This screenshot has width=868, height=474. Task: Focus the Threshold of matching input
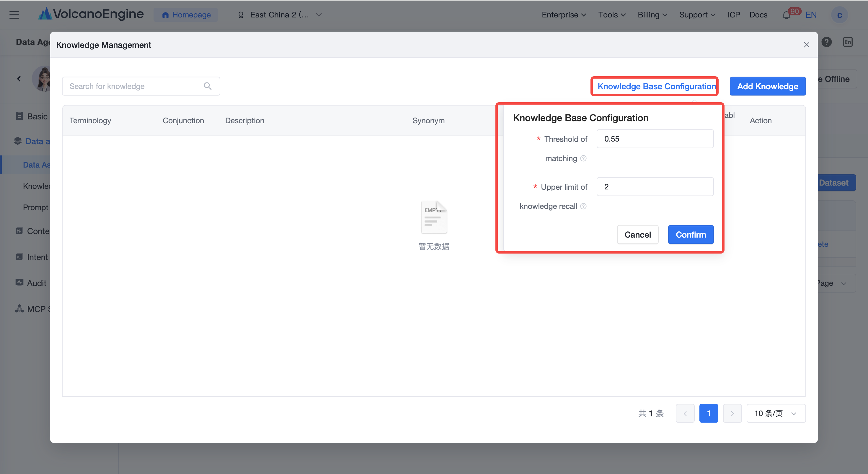click(655, 139)
